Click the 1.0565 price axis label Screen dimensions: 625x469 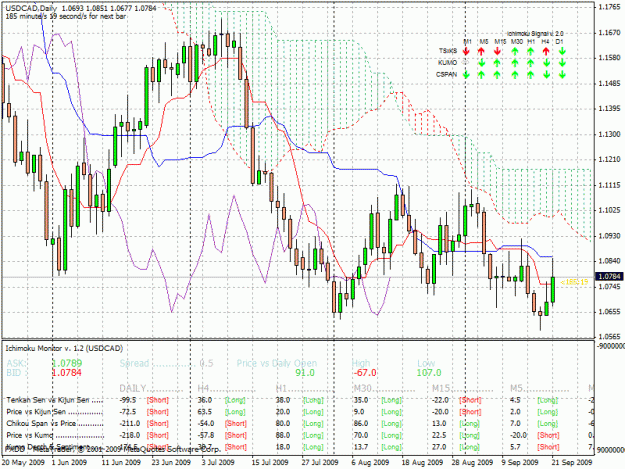(609, 337)
